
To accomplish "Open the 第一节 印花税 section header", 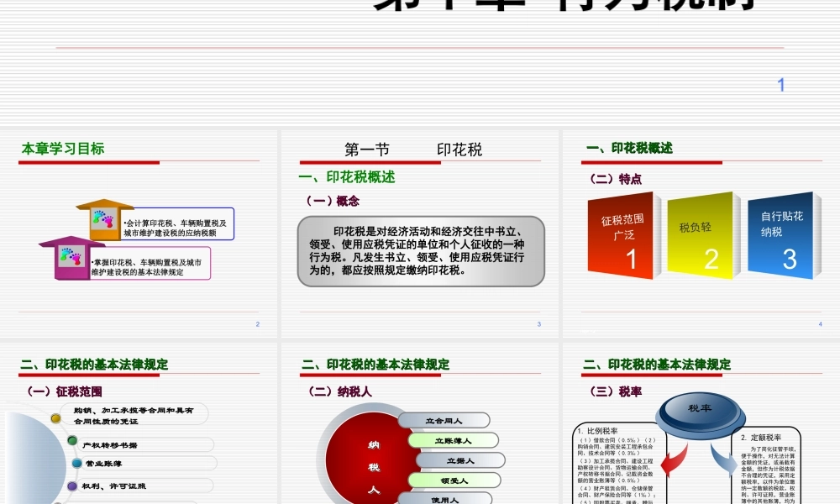I will [413, 150].
